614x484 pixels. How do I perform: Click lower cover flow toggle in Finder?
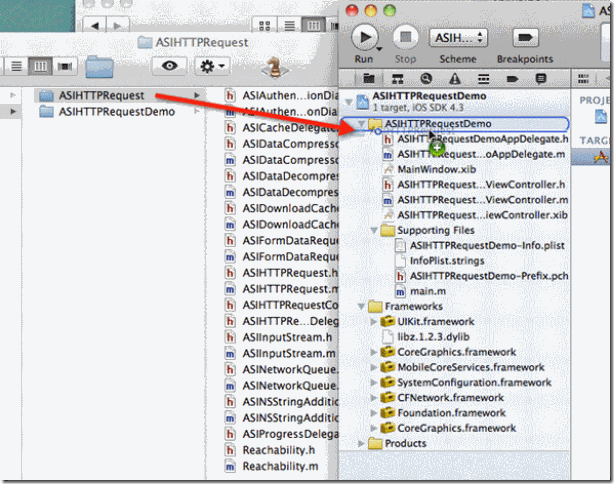coord(65,66)
